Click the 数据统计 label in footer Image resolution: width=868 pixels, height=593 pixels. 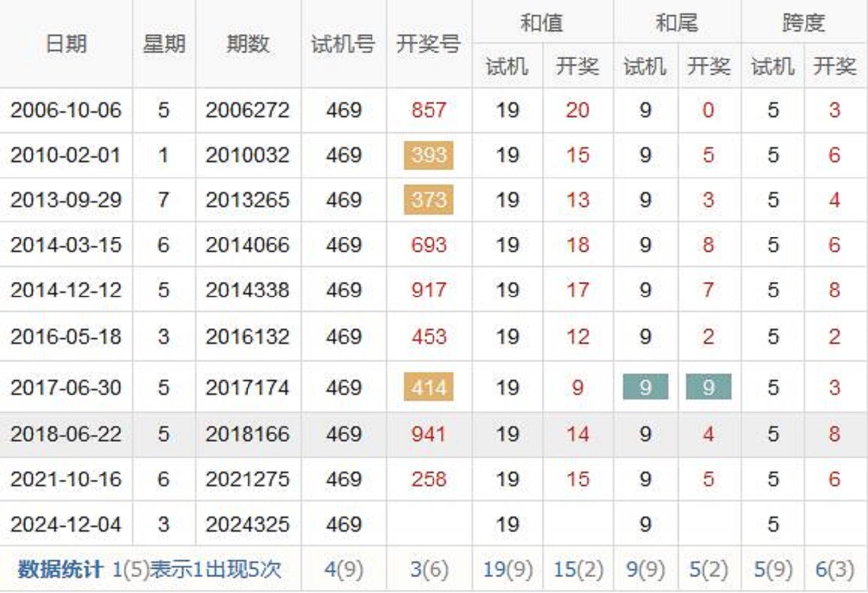point(60,569)
